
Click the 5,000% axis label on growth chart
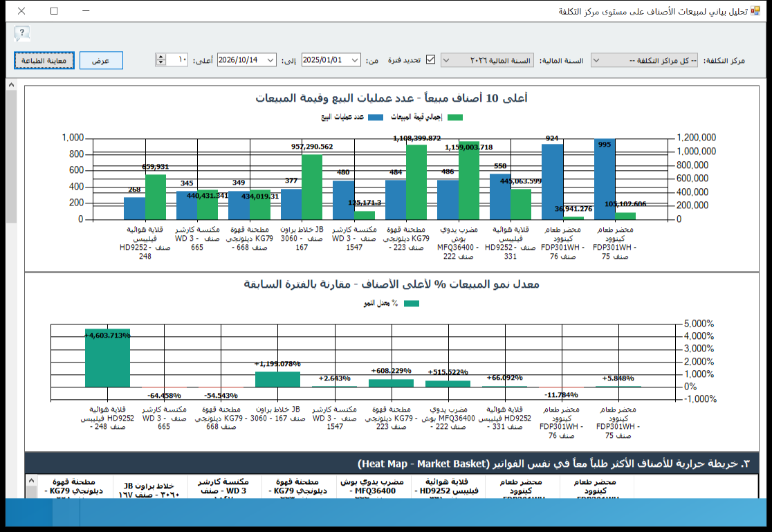point(699,324)
